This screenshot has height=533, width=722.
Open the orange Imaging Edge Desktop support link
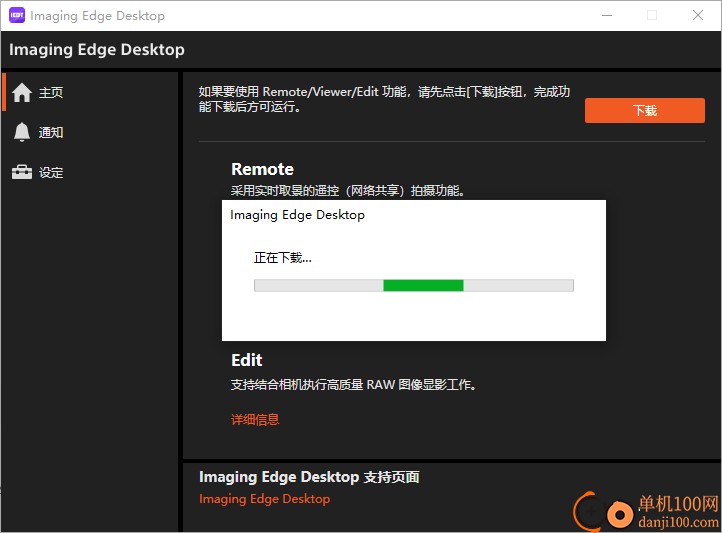[x=264, y=499]
